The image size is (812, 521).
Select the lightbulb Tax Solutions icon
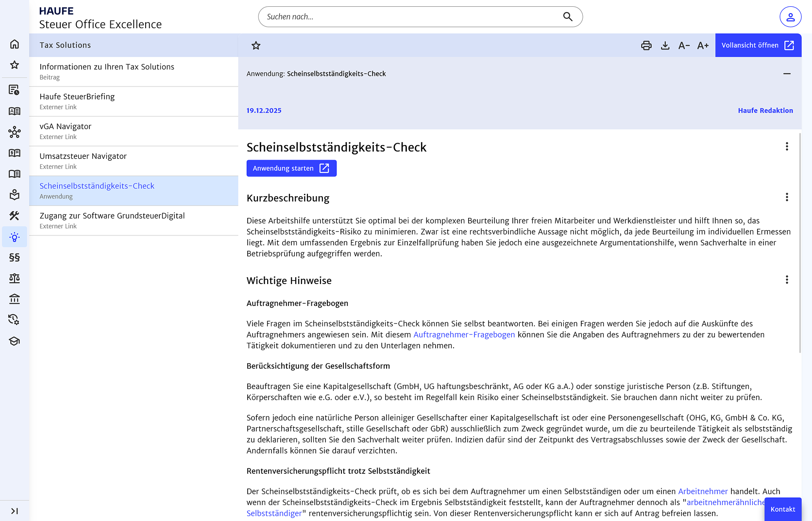tap(15, 237)
